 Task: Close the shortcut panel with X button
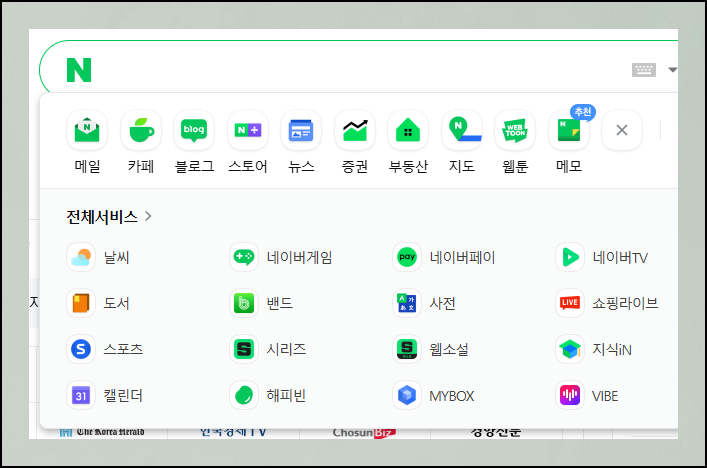(x=622, y=130)
